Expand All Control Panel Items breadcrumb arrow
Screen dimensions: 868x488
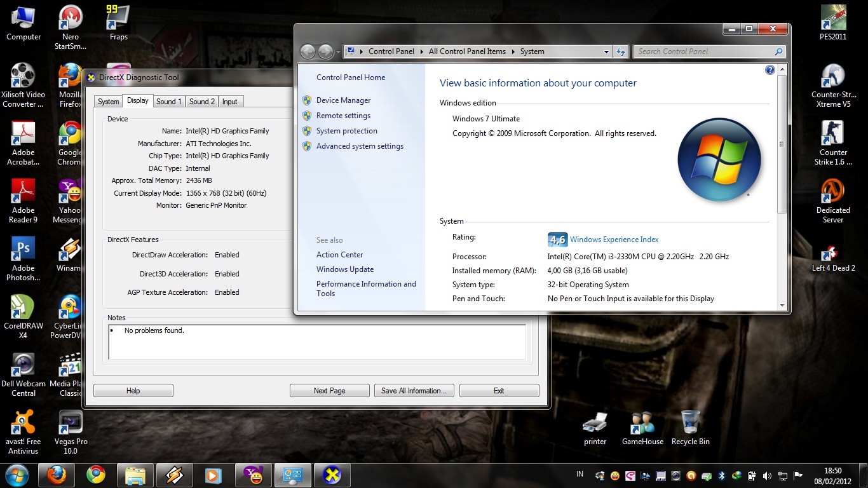pyautogui.click(x=513, y=51)
